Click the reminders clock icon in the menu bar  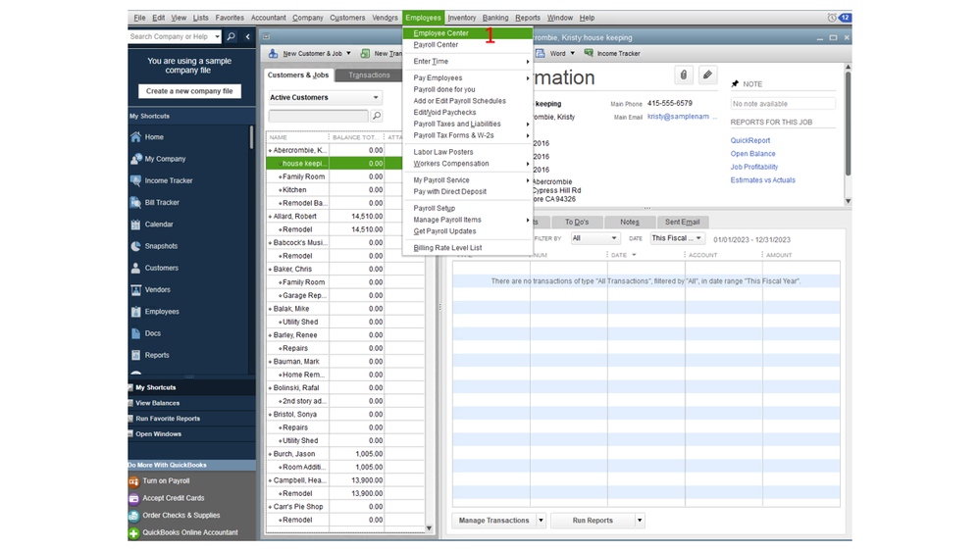832,18
